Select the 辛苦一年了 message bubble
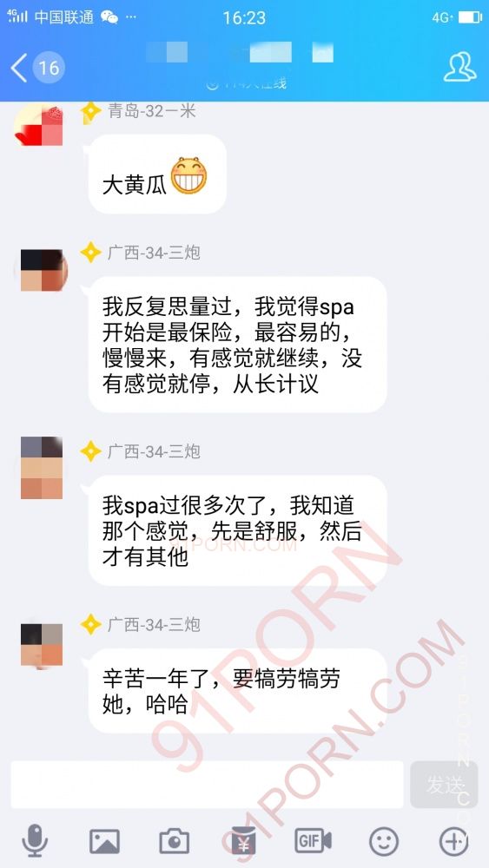The height and width of the screenshot is (868, 489). (x=237, y=691)
